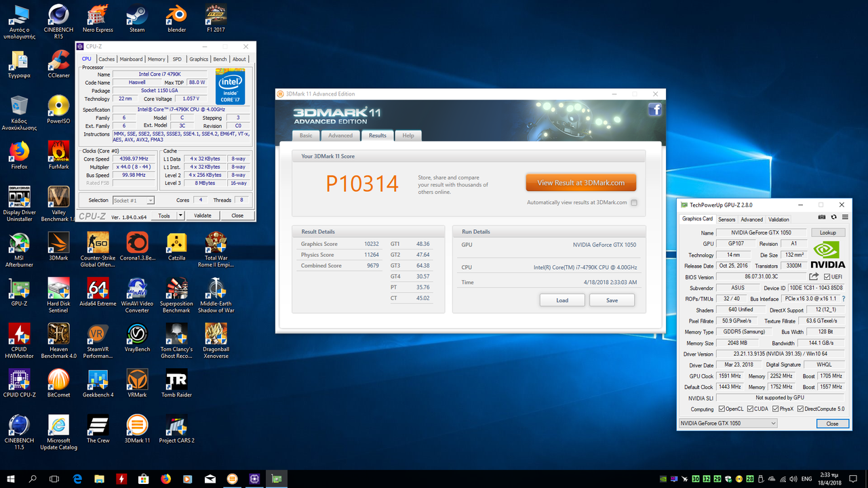Open the CPU-Z Selection Socket #1 dropdown

(133, 201)
